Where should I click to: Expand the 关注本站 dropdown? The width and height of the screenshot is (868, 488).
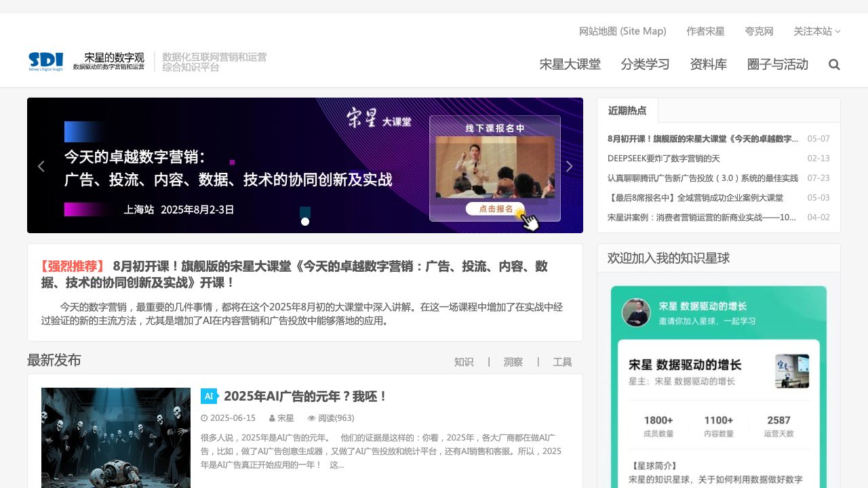coord(816,31)
